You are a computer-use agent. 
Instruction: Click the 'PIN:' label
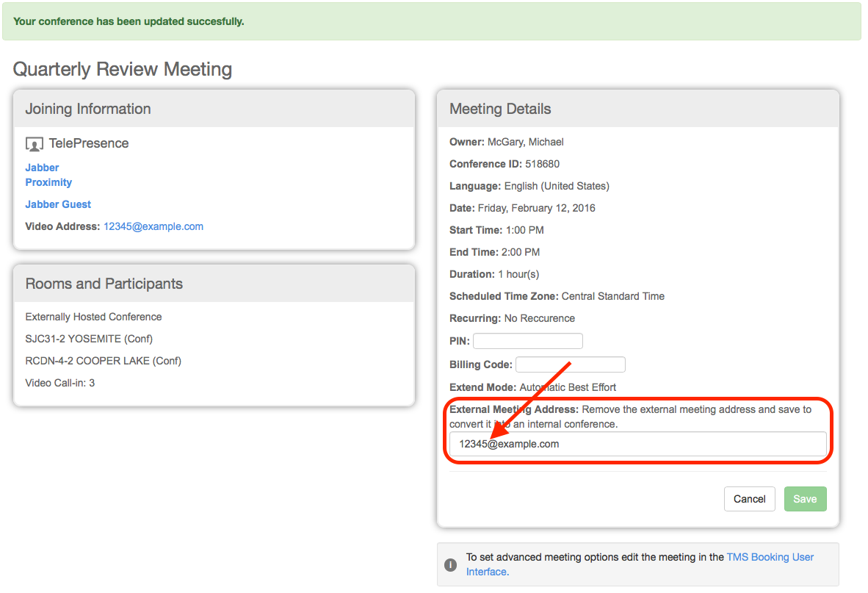tap(460, 341)
